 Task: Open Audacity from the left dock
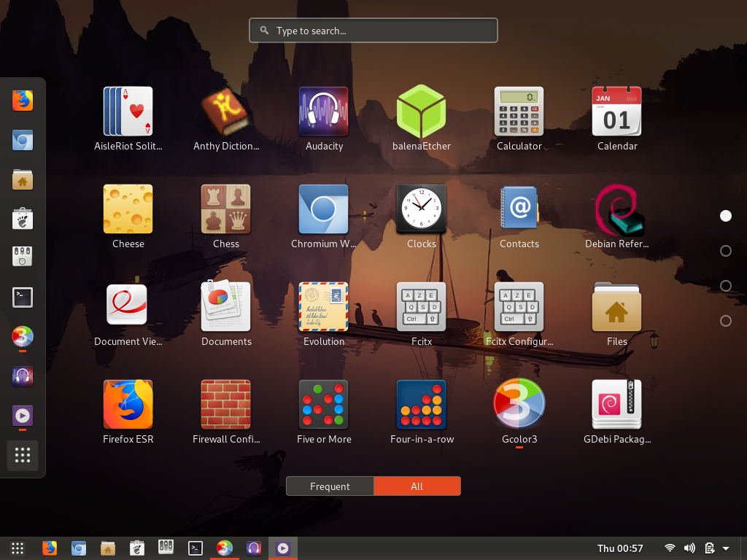click(23, 376)
